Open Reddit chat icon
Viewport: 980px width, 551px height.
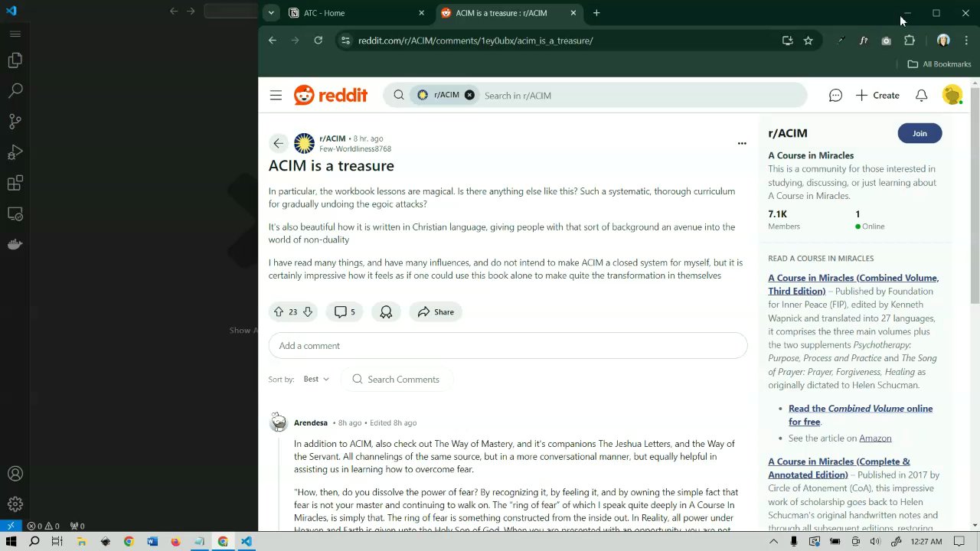point(835,96)
